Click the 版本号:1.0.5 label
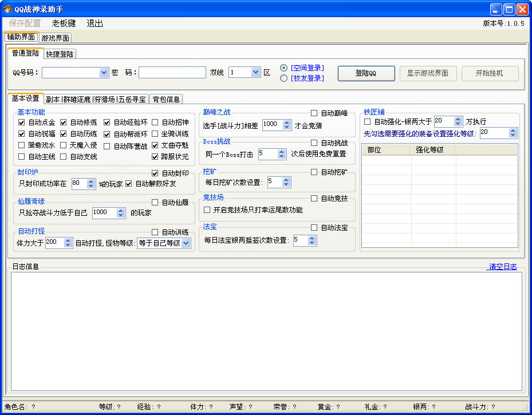 click(504, 23)
